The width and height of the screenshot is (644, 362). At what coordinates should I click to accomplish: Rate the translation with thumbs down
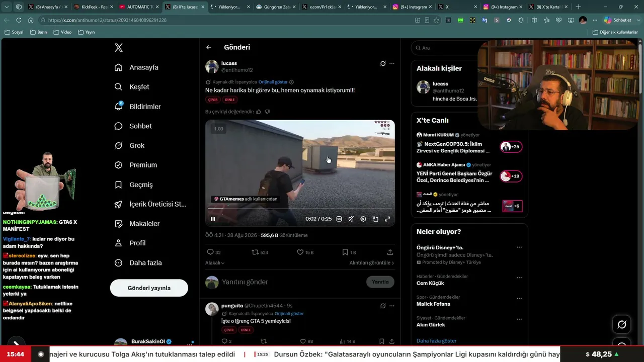[x=267, y=112]
